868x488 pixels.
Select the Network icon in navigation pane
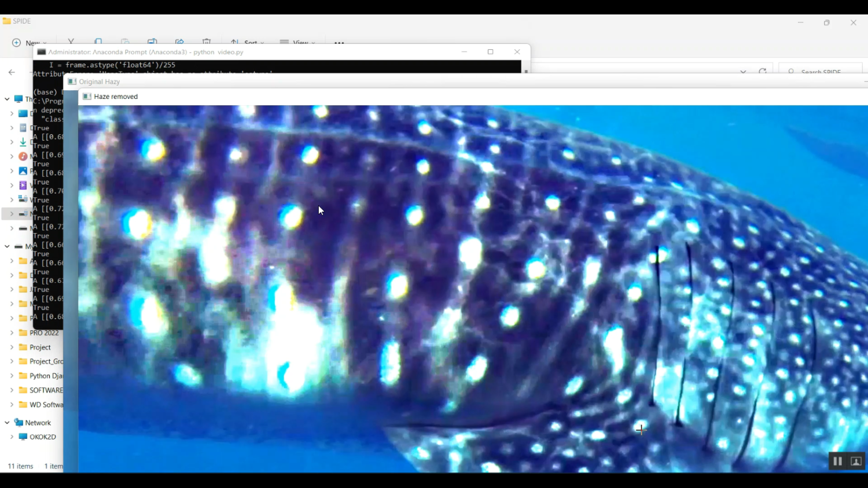click(x=19, y=423)
